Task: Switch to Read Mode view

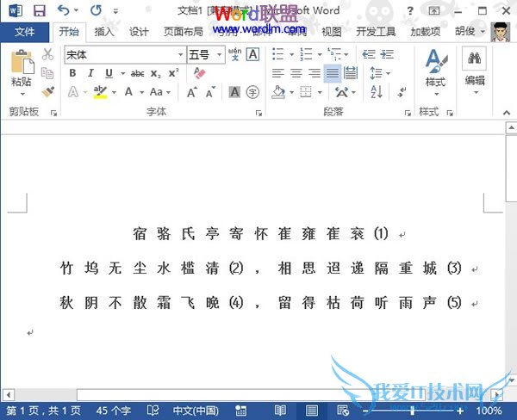Action: point(280,411)
